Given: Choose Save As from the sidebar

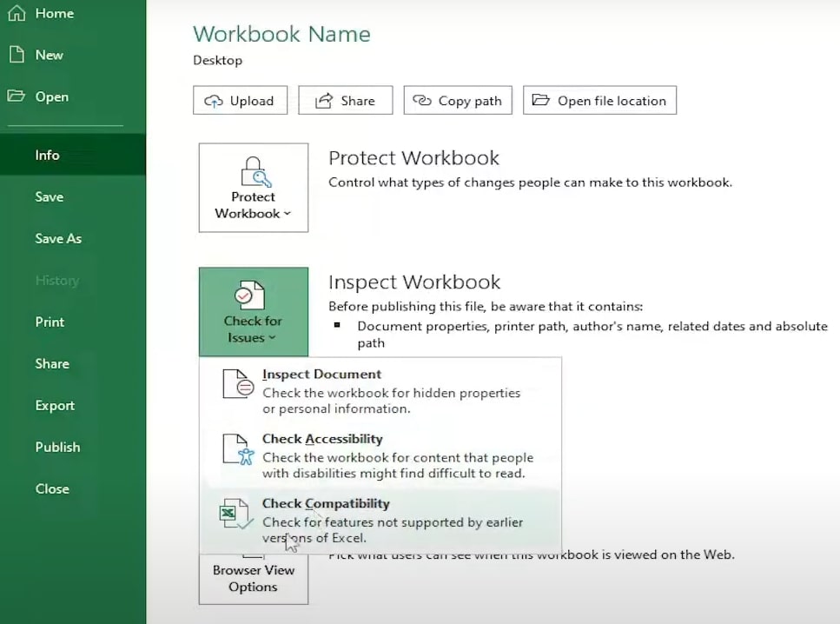Looking at the screenshot, I should 58,238.
